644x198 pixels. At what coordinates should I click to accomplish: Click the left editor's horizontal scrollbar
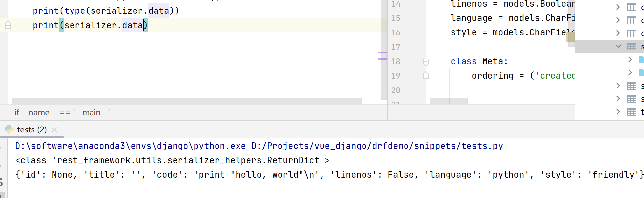(186, 101)
